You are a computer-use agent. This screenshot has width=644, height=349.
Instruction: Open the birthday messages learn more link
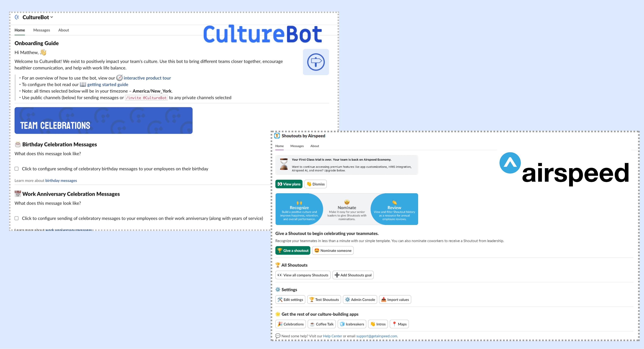point(61,180)
